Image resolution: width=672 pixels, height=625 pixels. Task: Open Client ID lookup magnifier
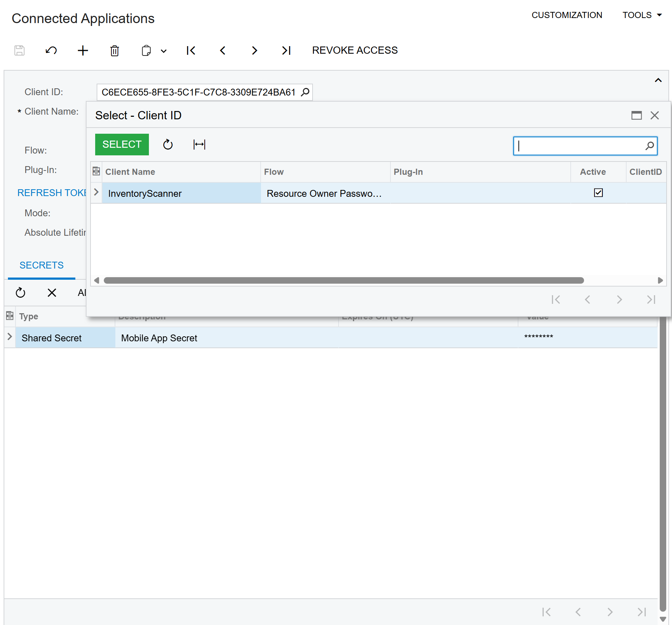point(305,92)
